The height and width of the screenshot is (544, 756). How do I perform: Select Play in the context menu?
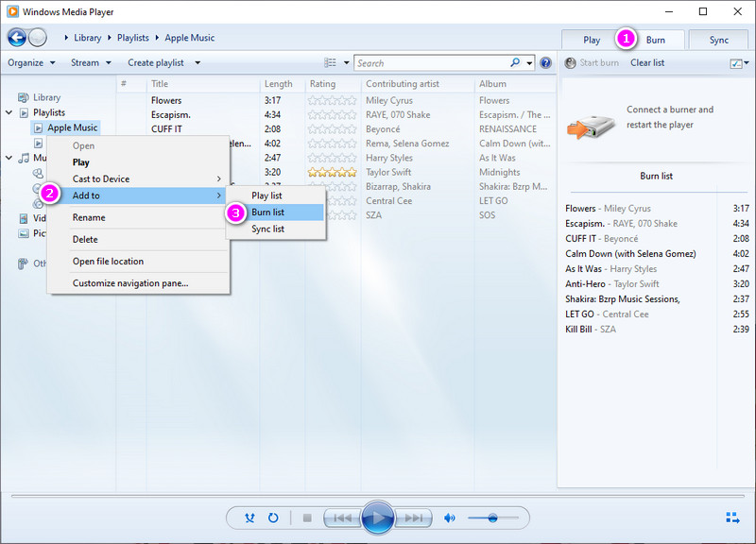point(138,162)
